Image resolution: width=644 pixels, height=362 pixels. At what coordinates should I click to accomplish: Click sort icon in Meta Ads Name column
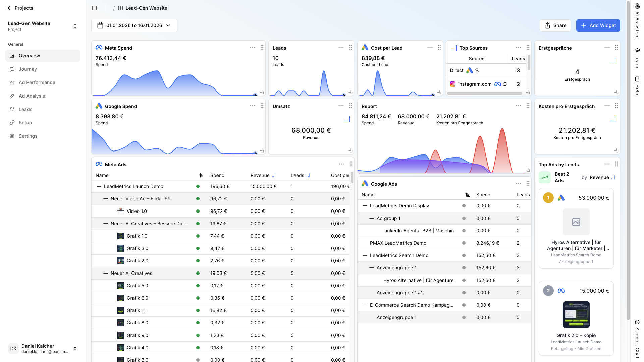202,175
